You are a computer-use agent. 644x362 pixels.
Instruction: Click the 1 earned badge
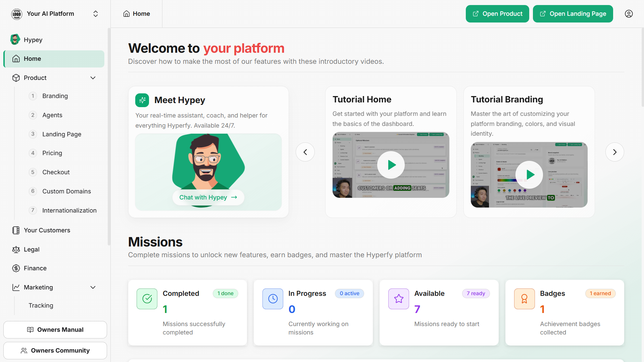600,293
